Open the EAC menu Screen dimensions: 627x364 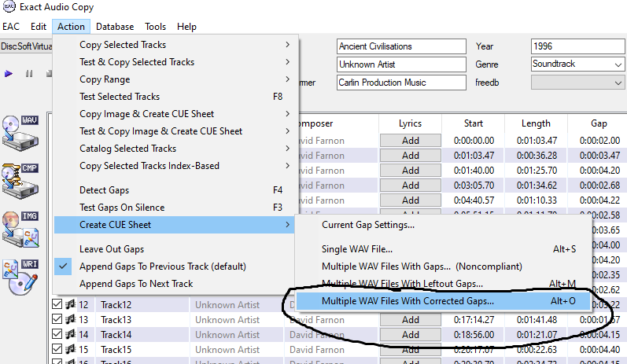pos(11,27)
